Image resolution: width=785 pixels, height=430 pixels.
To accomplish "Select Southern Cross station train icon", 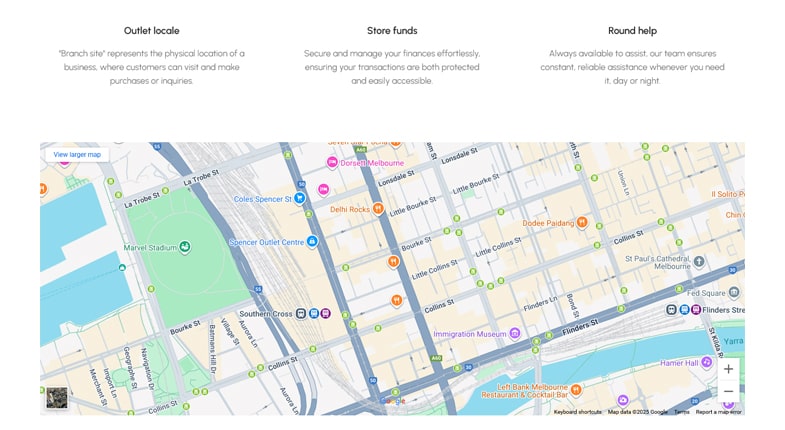I will [301, 313].
